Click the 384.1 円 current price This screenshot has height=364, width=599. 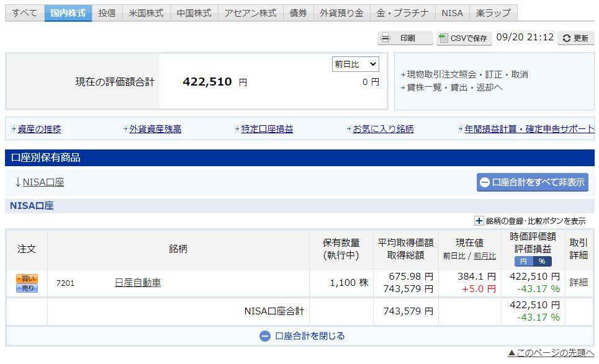[x=476, y=276]
